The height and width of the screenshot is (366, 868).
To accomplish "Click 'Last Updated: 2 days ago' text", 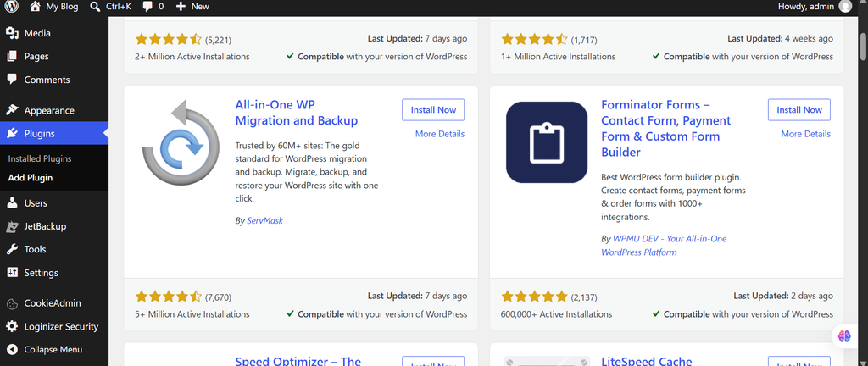I will (783, 297).
